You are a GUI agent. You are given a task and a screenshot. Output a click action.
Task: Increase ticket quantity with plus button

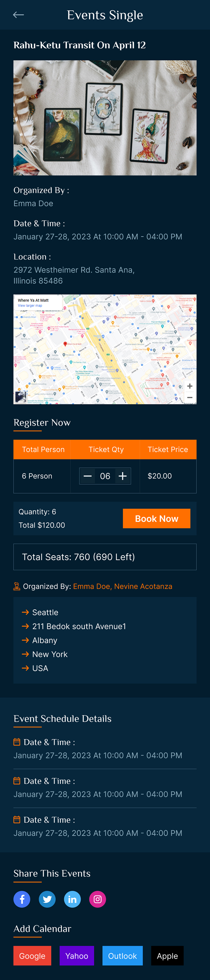[x=122, y=476]
